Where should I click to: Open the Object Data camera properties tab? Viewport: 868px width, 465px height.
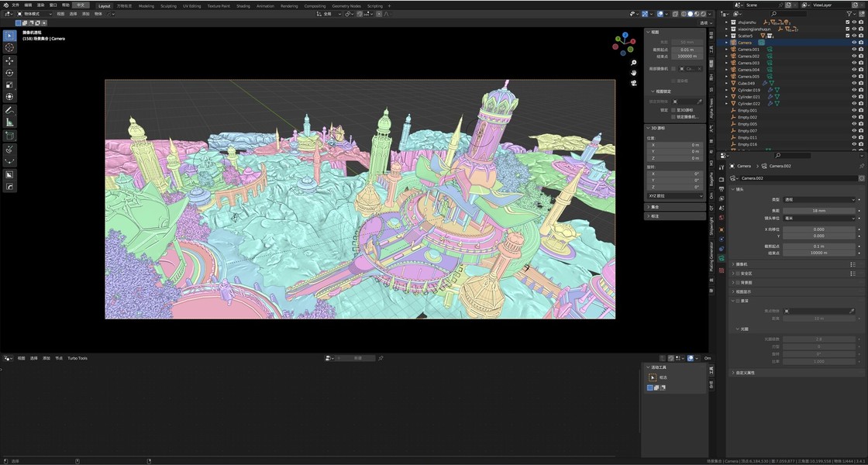(722, 259)
